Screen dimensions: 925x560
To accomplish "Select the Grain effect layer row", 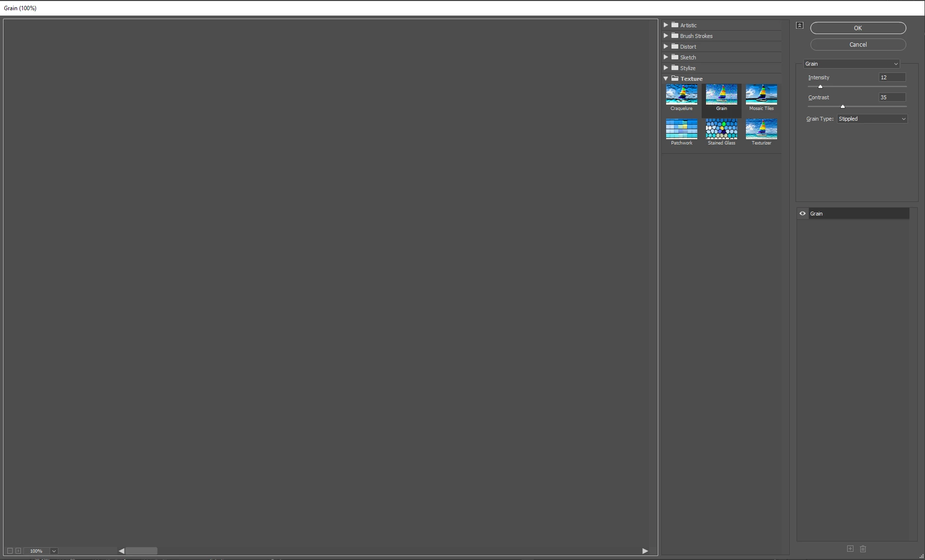I will [859, 214].
